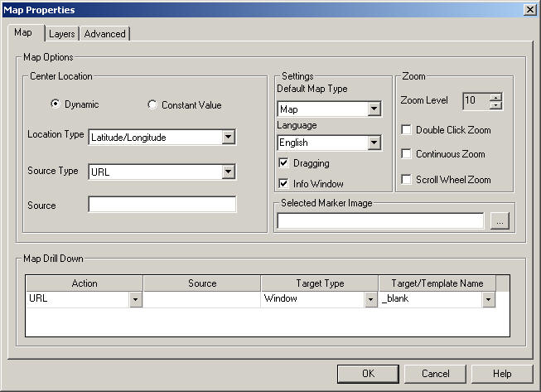The width and height of the screenshot is (541, 392).
Task: Open the Location Type dropdown
Action: pos(229,138)
